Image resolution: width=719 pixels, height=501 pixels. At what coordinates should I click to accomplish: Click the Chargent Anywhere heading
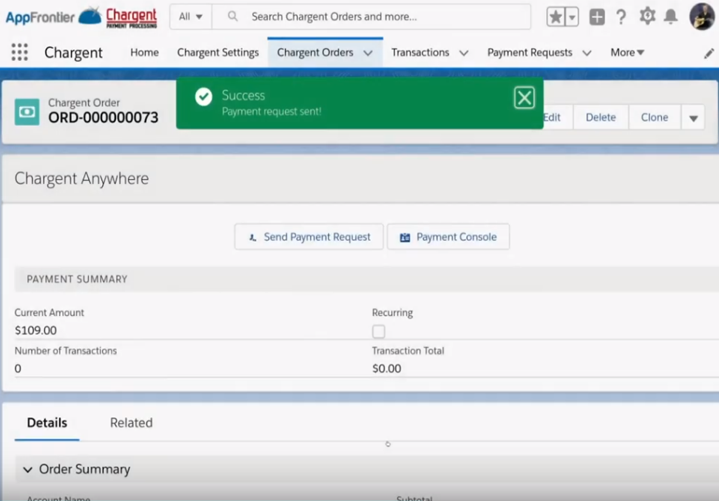click(82, 178)
